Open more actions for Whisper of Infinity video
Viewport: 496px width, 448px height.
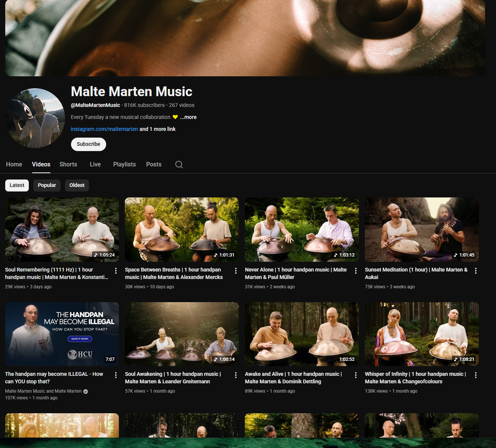pyautogui.click(x=476, y=375)
